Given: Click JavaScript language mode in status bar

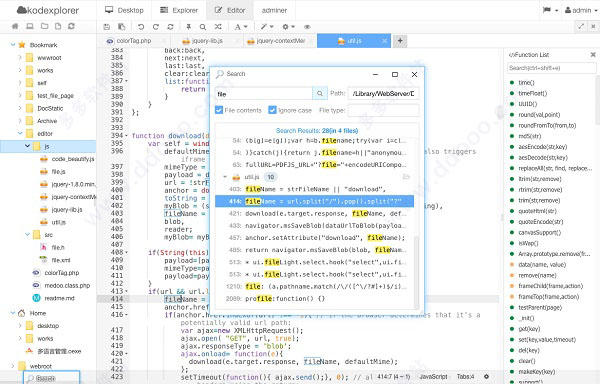Looking at the screenshot, I should 433,377.
